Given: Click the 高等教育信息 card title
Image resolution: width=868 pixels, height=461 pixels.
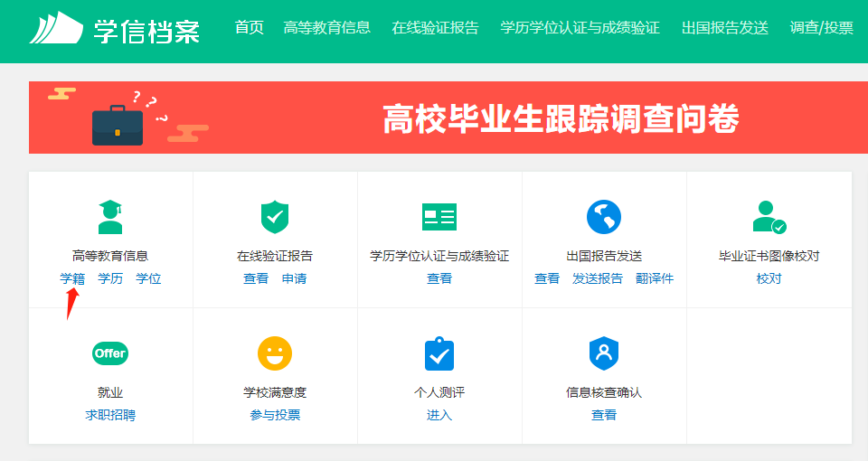Looking at the screenshot, I should pyautogui.click(x=110, y=256).
